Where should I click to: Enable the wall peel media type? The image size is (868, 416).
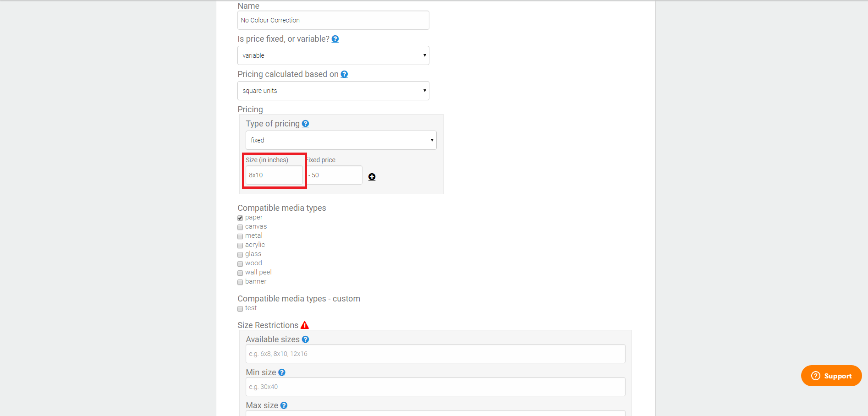240,273
